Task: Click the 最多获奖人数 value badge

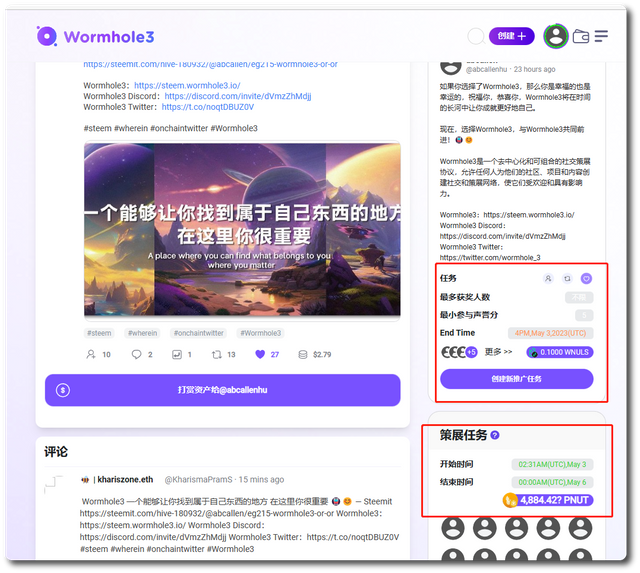Action: 579,297
